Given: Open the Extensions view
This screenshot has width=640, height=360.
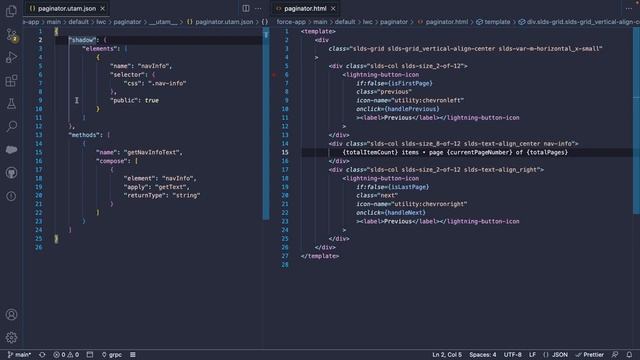Looking at the screenshot, I should [11, 80].
